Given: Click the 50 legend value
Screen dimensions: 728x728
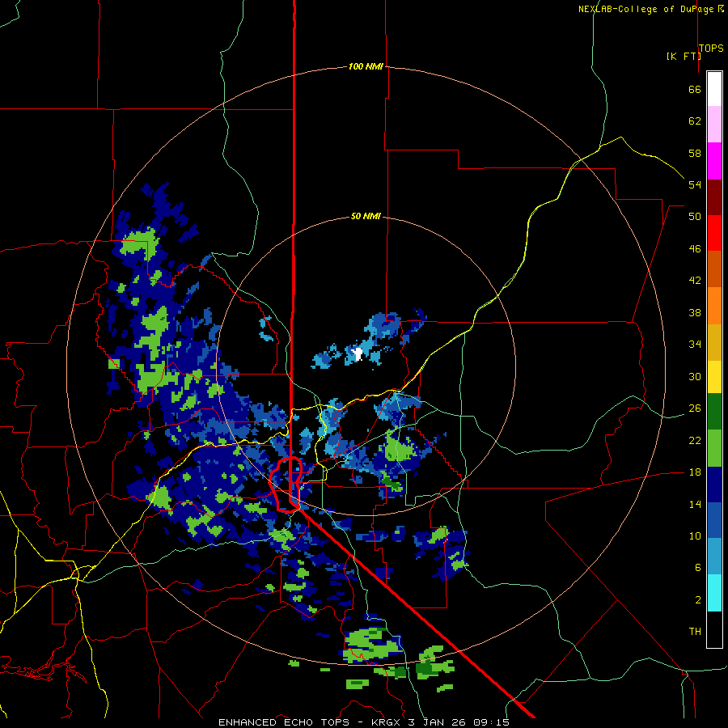Looking at the screenshot, I should pyautogui.click(x=695, y=217).
